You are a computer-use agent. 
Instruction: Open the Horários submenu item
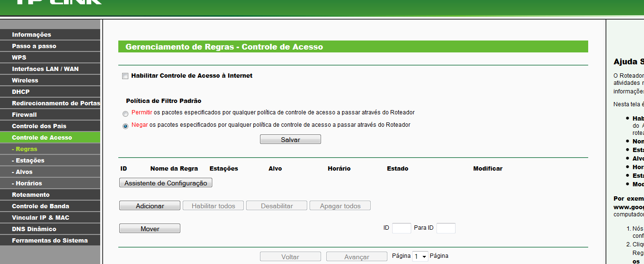(50, 183)
